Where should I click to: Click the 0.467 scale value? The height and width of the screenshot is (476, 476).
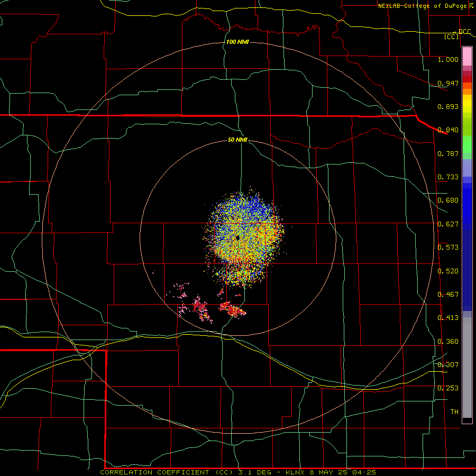(x=448, y=295)
